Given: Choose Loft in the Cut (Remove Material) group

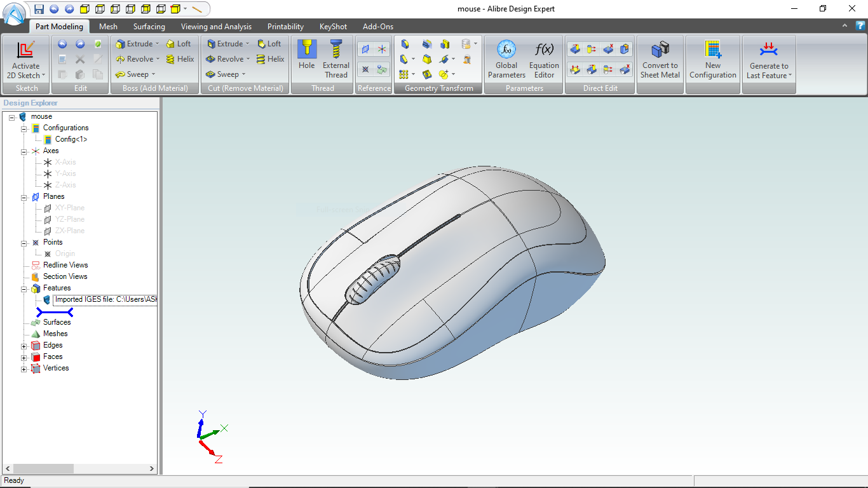Looking at the screenshot, I should click(x=269, y=44).
